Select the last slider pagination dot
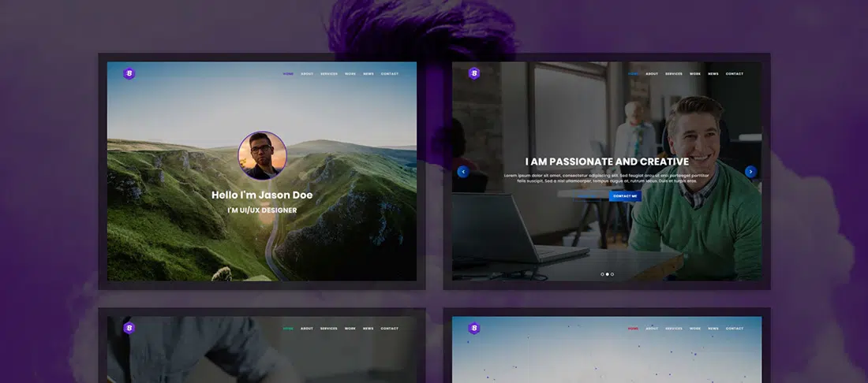This screenshot has height=383, width=868. coord(612,274)
